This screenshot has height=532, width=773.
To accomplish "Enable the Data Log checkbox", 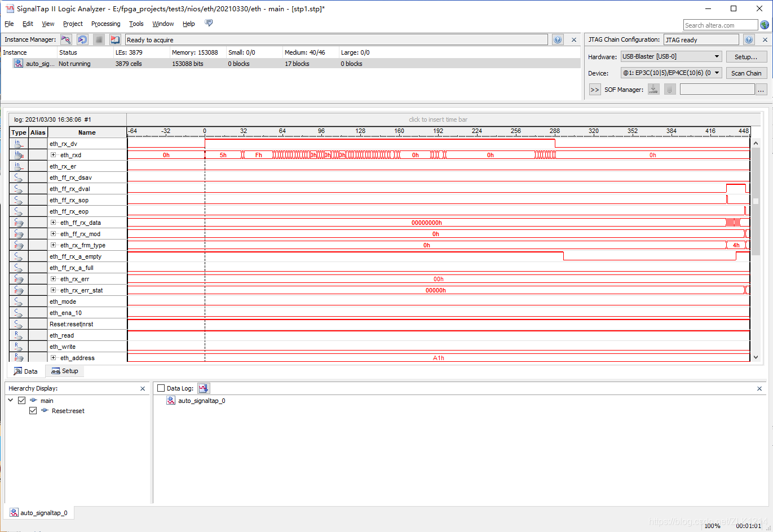I will [161, 388].
